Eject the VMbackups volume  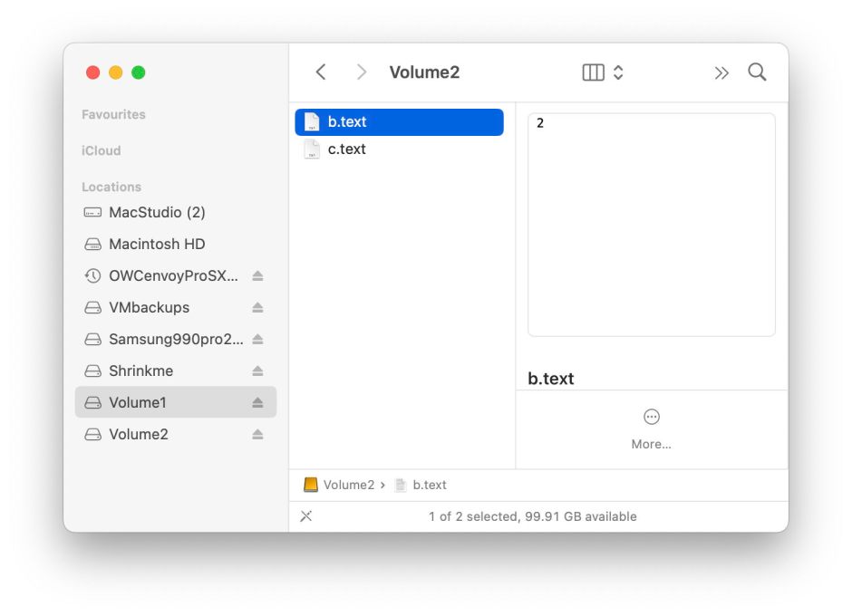(x=257, y=307)
